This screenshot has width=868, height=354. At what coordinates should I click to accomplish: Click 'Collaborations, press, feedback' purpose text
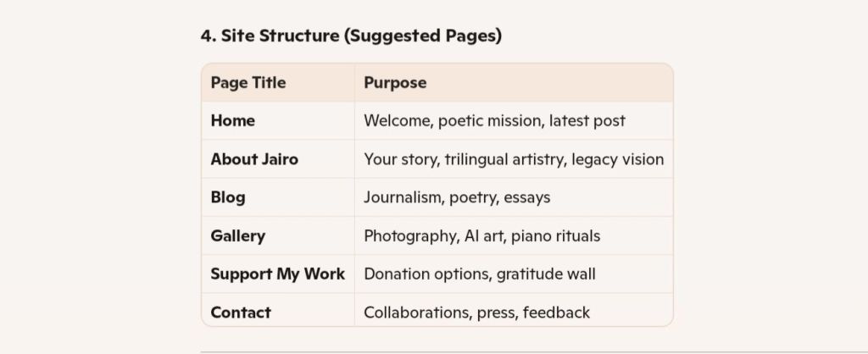tap(476, 313)
